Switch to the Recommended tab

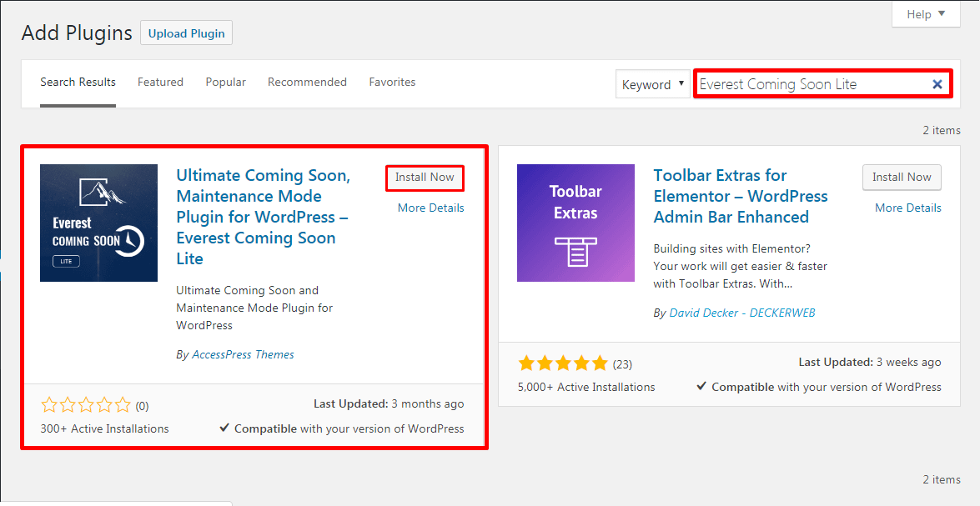pyautogui.click(x=307, y=82)
